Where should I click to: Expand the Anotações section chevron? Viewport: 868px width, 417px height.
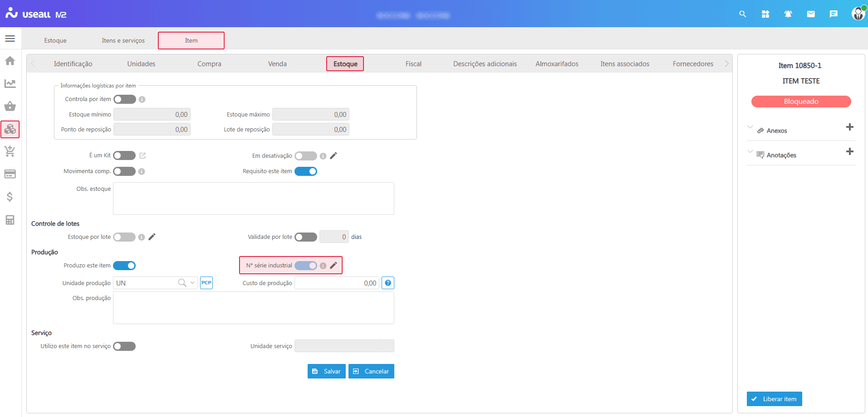750,151
